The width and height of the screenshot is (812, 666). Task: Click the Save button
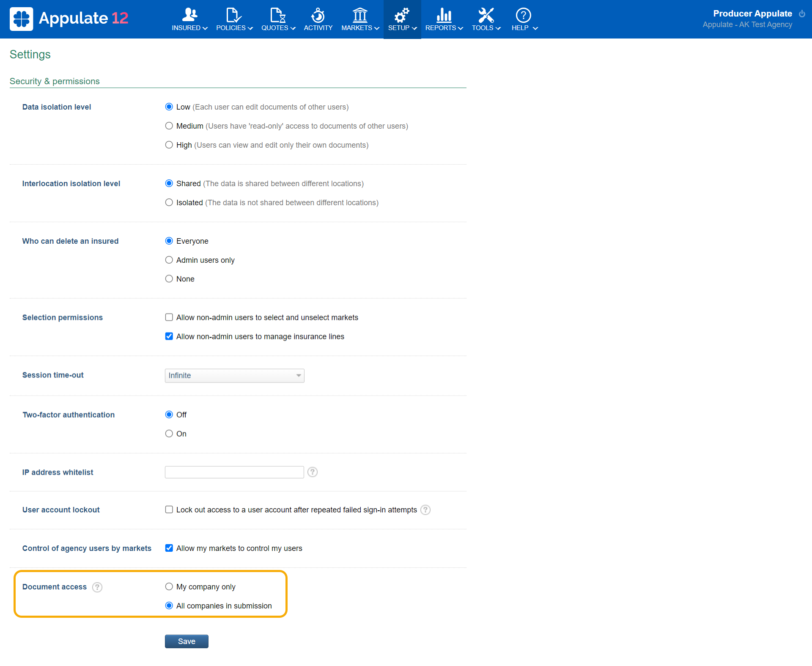pos(187,641)
